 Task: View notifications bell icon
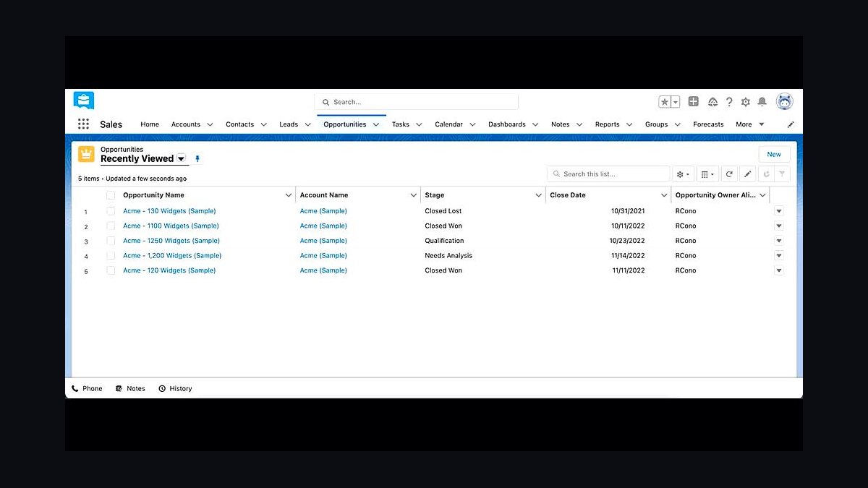point(762,102)
